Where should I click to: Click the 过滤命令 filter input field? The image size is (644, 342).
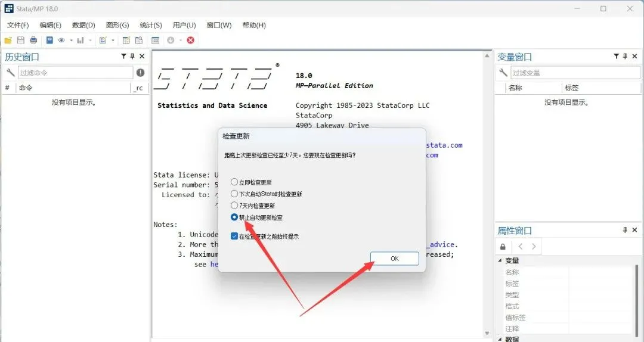pos(75,73)
